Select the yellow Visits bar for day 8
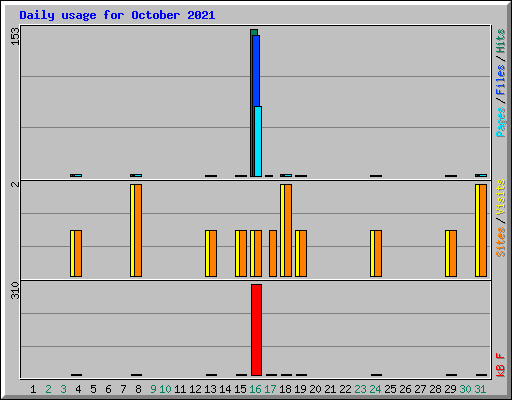The height and width of the screenshot is (400, 512). coord(132,230)
